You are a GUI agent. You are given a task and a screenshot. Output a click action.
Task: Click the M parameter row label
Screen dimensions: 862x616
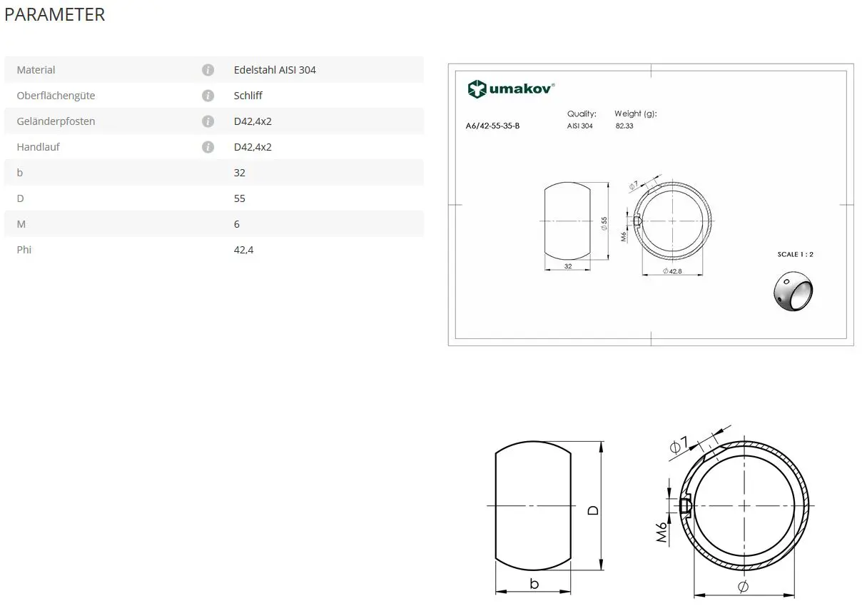[x=21, y=224]
